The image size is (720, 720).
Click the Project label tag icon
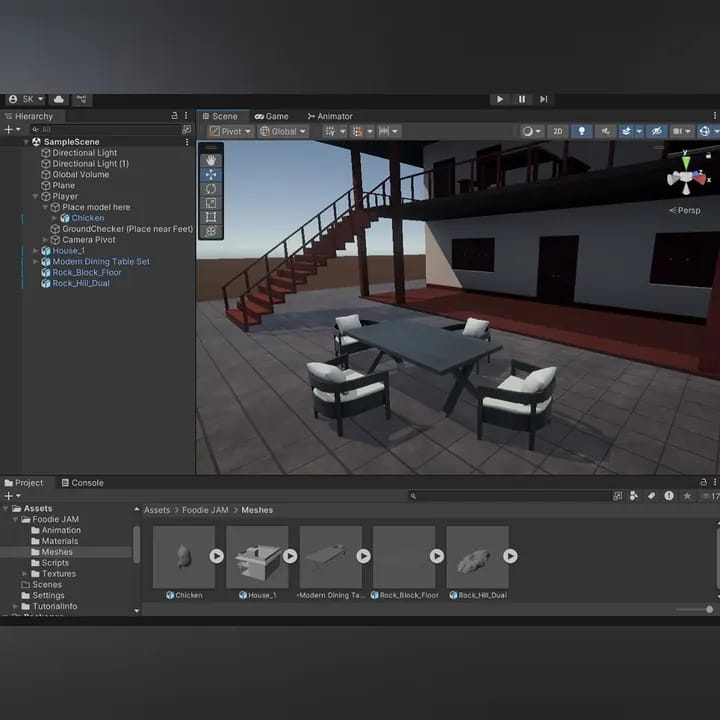point(652,496)
